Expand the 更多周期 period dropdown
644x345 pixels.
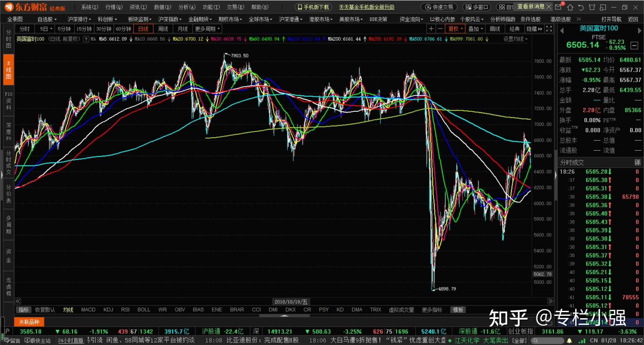tap(208, 29)
